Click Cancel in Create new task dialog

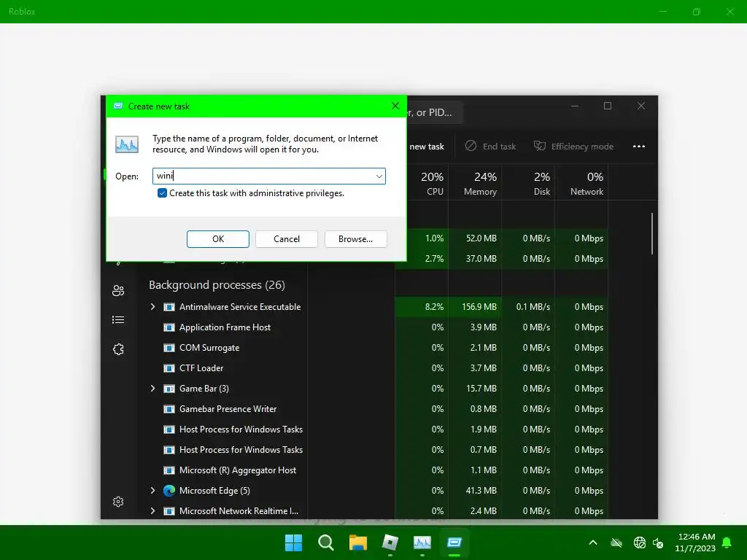[x=287, y=239]
